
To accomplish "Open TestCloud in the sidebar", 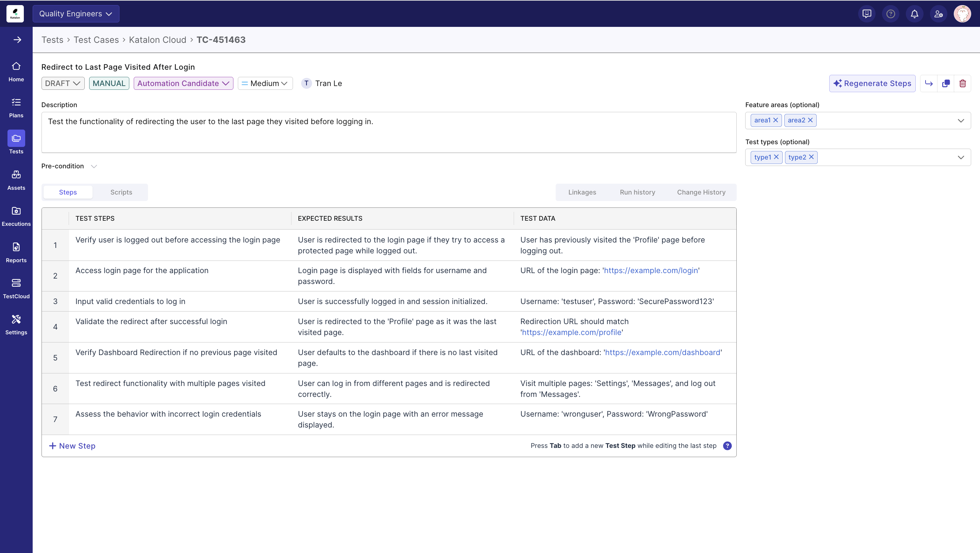I will point(16,289).
